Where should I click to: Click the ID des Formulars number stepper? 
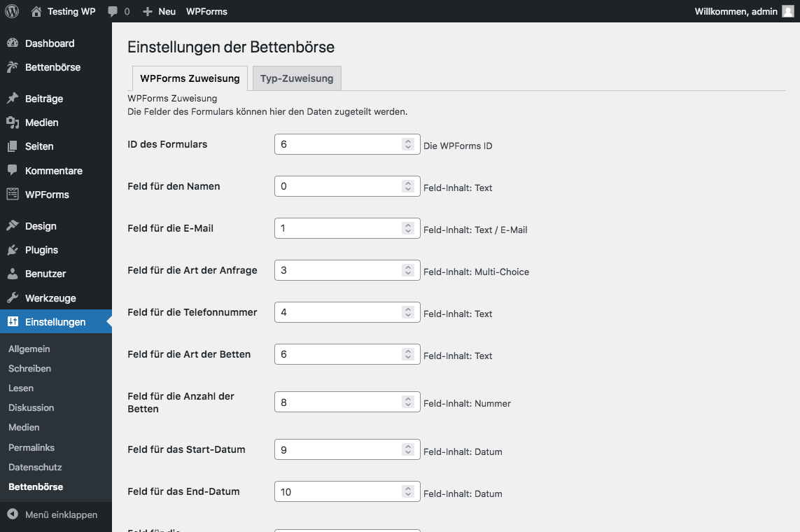pyautogui.click(x=407, y=144)
